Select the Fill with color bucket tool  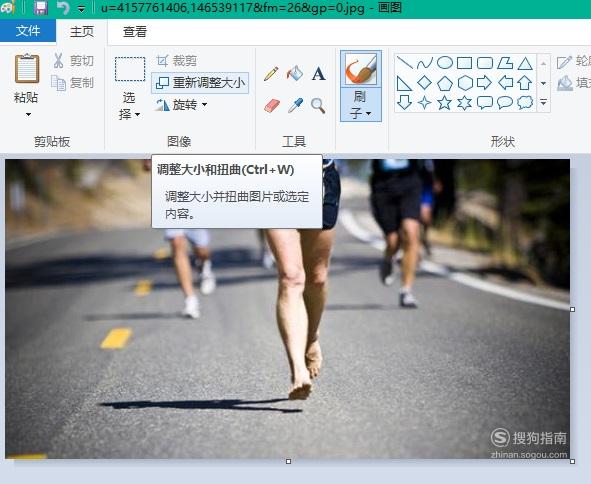pyautogui.click(x=295, y=74)
